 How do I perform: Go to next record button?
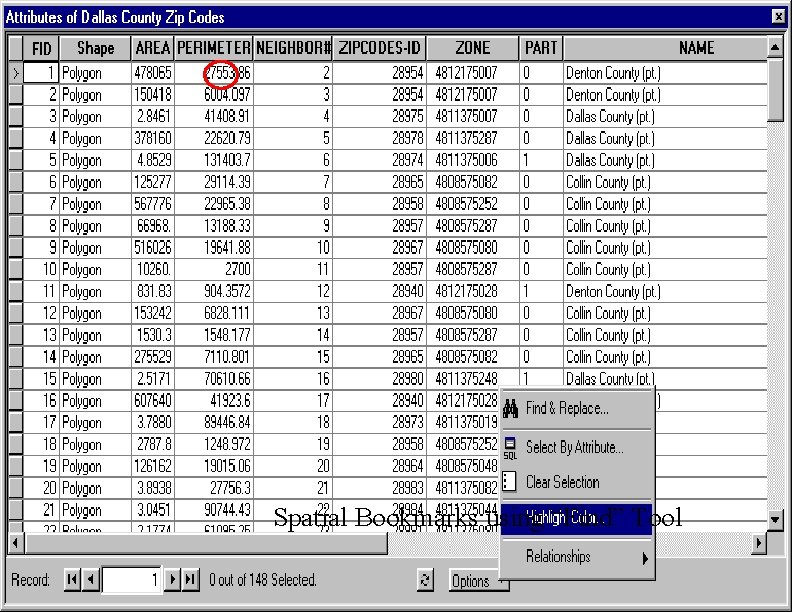(x=172, y=579)
